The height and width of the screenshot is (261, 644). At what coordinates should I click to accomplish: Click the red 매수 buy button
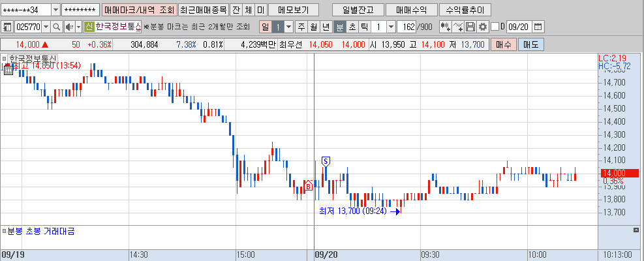click(x=503, y=44)
